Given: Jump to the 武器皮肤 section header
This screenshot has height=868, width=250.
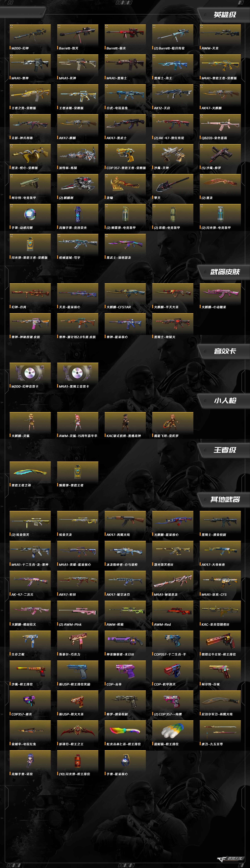Looking at the screenshot, I should point(225,272).
